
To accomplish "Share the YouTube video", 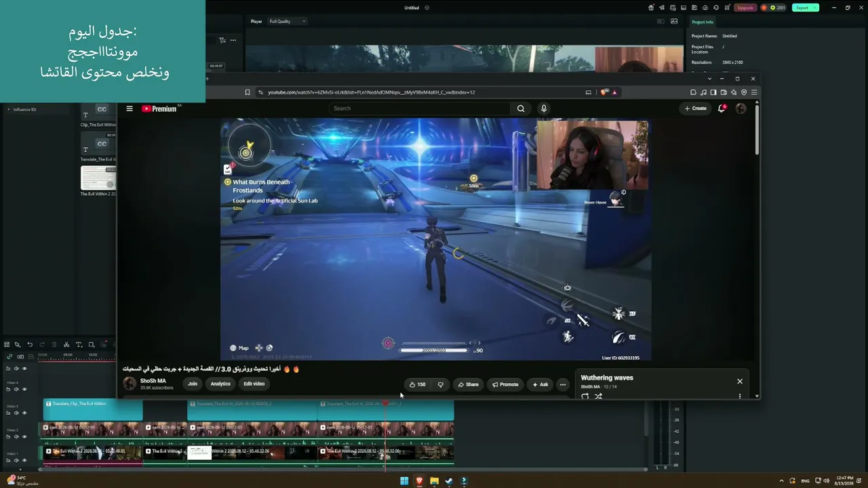I will [x=468, y=384].
